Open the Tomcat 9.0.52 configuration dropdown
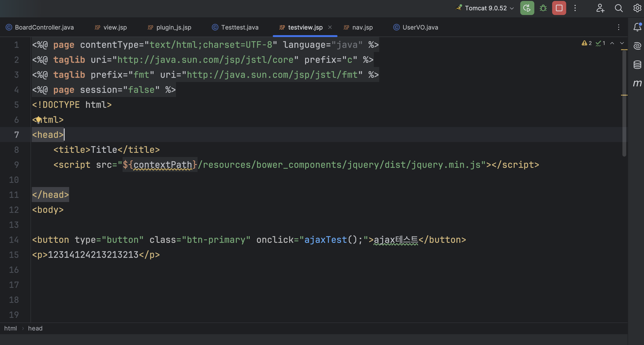644x345 pixels. click(x=489, y=8)
